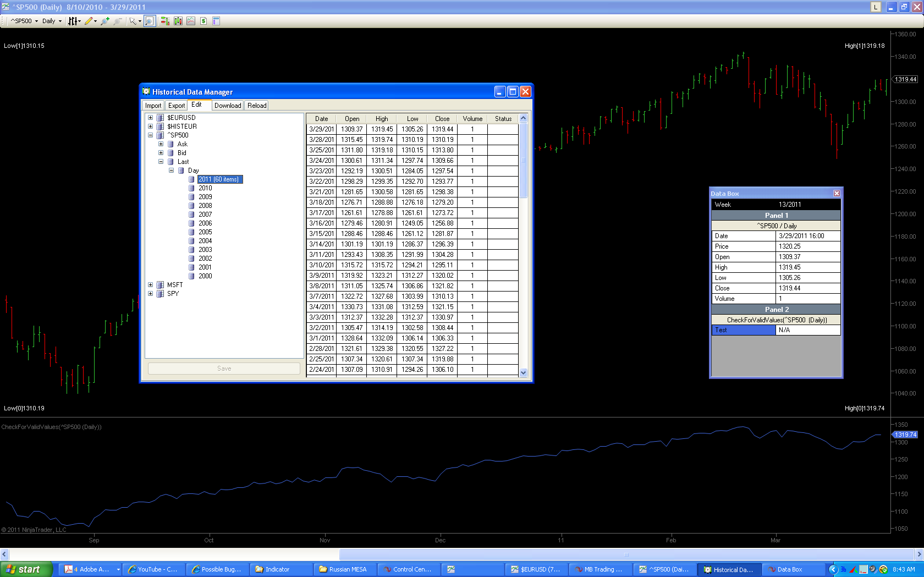Click the Save button
924x577 pixels.
point(224,369)
